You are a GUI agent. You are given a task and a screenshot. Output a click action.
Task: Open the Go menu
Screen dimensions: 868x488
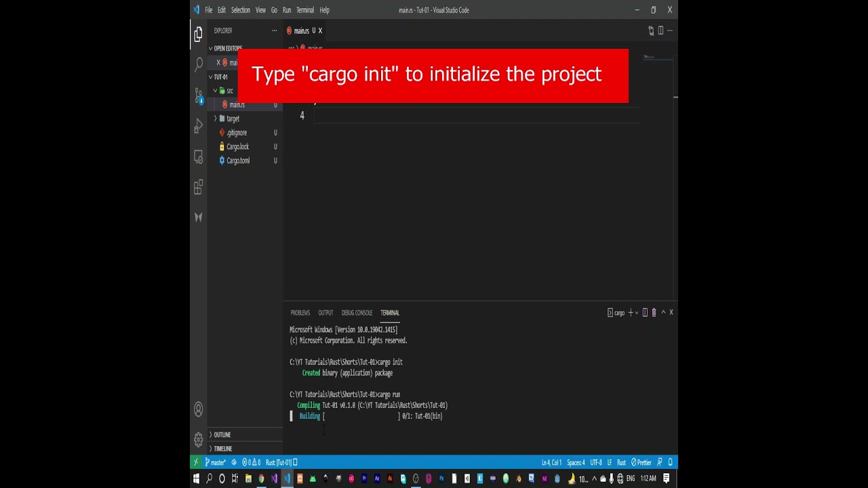tap(274, 10)
